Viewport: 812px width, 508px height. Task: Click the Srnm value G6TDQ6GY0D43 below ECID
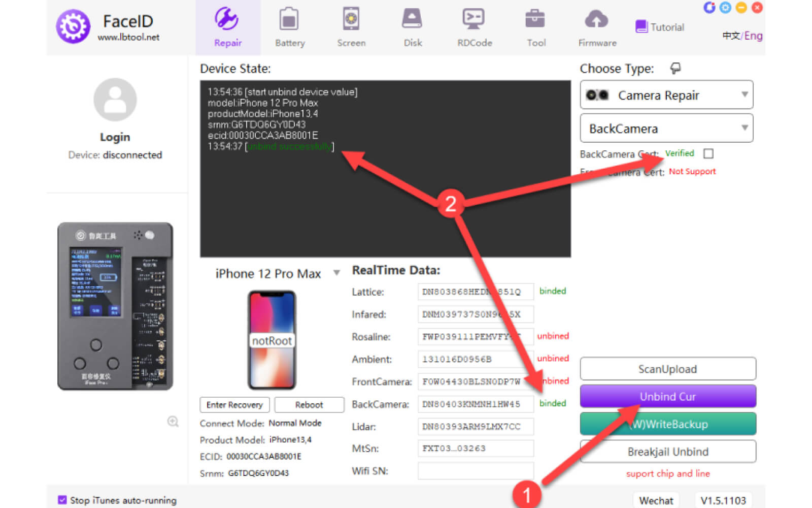(258, 473)
